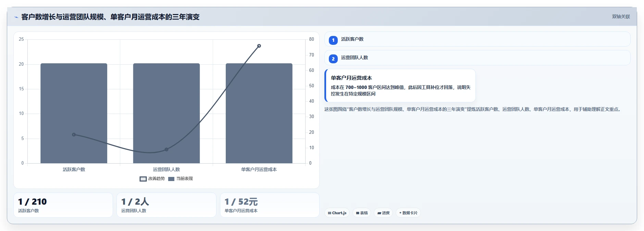Click the right axis value 80
The image size is (644, 231).
pyautogui.click(x=311, y=39)
